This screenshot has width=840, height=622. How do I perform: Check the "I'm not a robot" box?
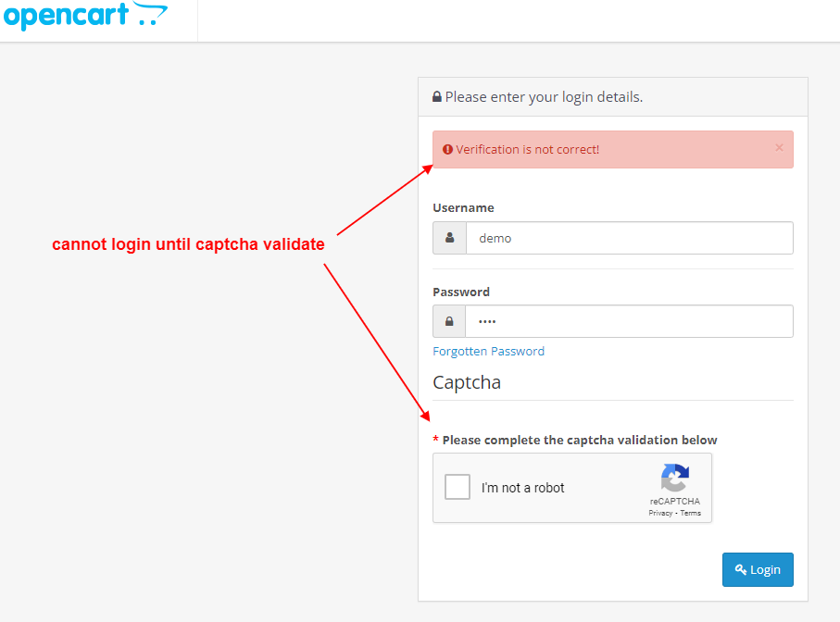pos(458,488)
